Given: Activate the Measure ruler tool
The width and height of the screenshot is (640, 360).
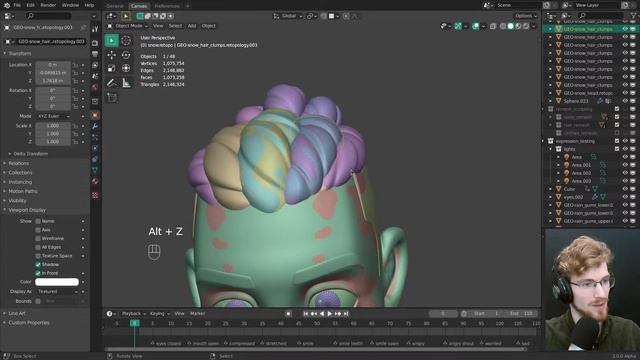Looking at the screenshot, I should (x=126, y=83).
